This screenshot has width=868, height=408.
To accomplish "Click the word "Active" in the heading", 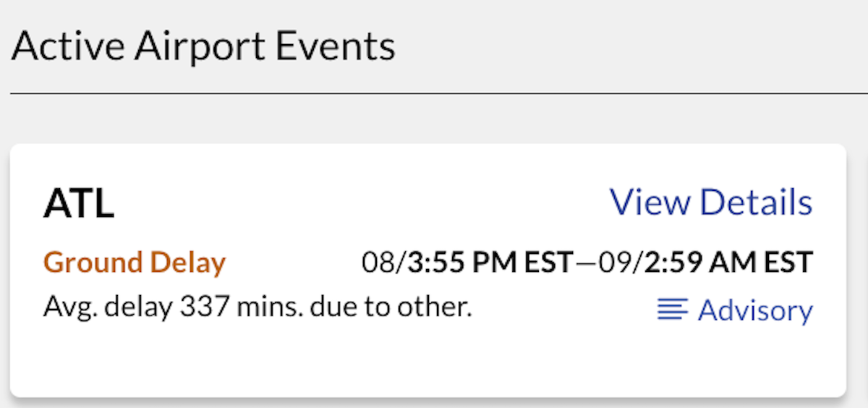I will (61, 47).
